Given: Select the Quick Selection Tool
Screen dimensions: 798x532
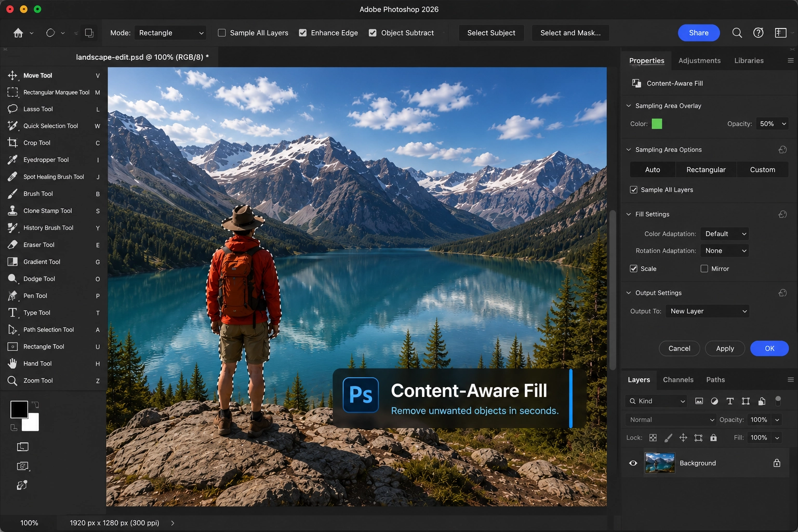Looking at the screenshot, I should click(x=53, y=126).
